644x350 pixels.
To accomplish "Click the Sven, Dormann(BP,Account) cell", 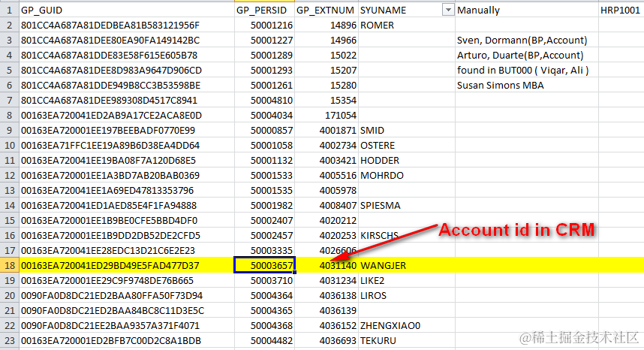I will 527,41.
